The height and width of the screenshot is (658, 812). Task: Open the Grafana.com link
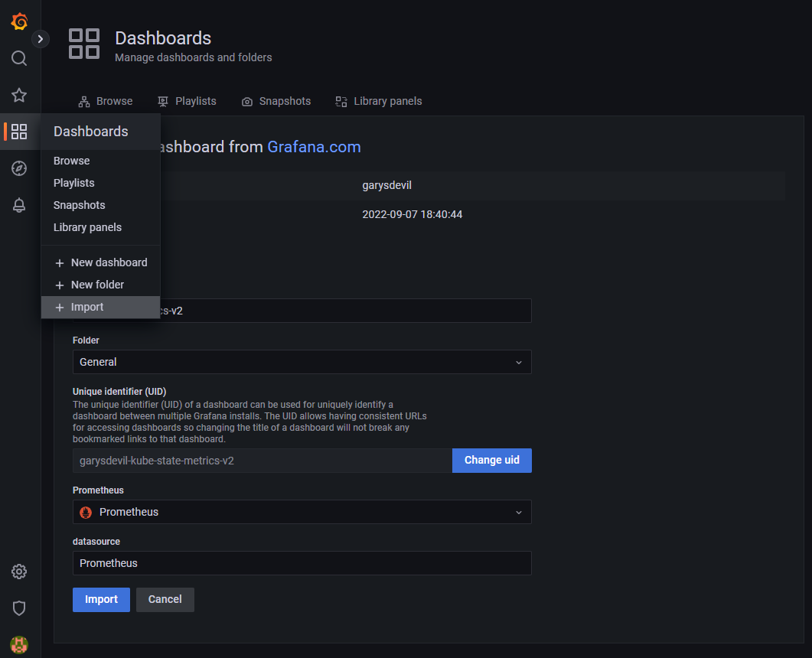pyautogui.click(x=314, y=147)
